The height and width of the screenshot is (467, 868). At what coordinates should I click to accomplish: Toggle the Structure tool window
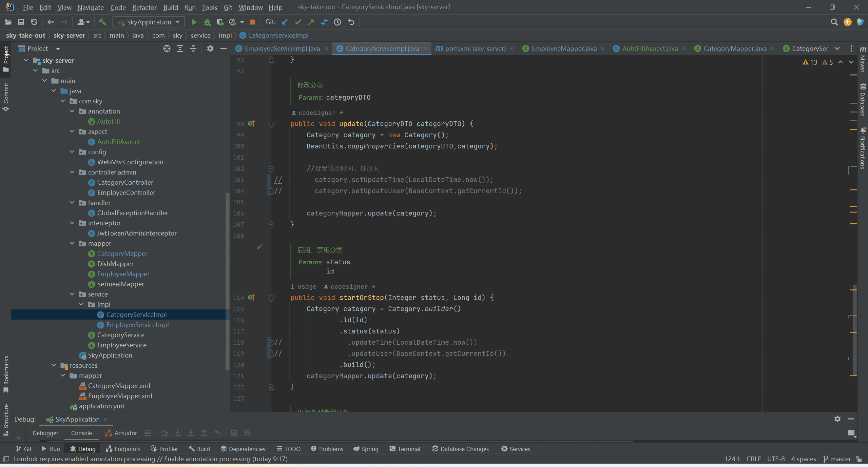(6, 420)
